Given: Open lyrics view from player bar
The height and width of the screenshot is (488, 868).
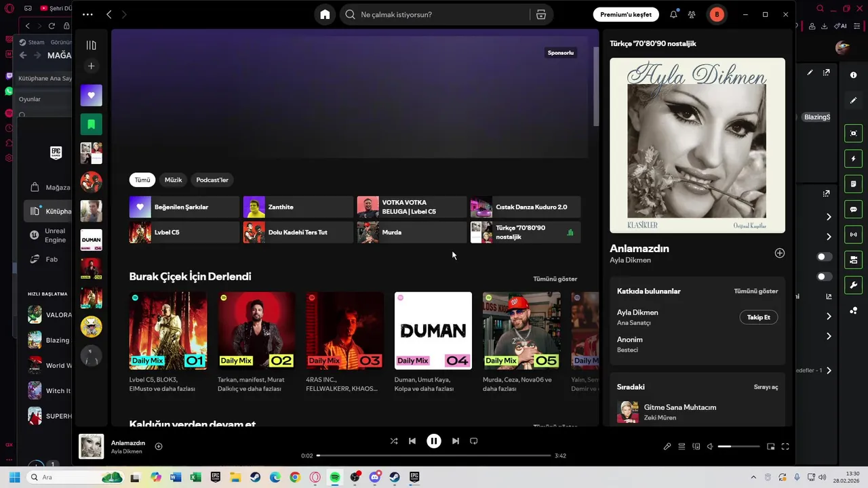Looking at the screenshot, I should tap(667, 447).
